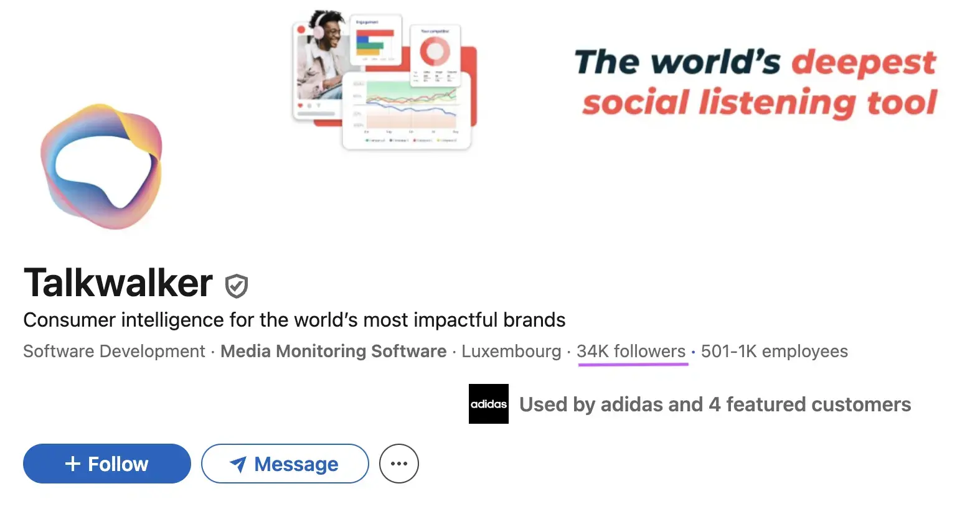Click the verified badge next to Talkwalker

point(235,284)
